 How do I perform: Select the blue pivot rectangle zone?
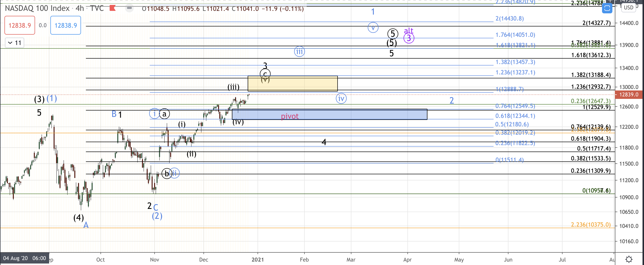[329, 114]
